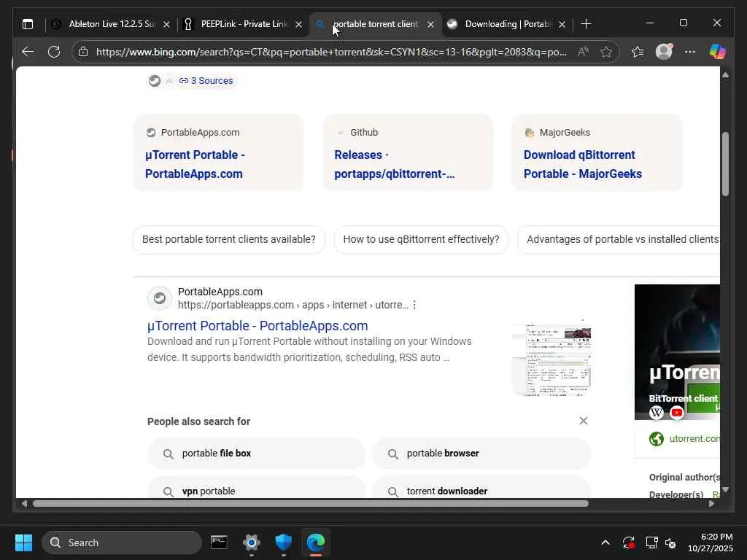747x560 pixels.
Task: Open the browser profile avatar
Action: pyautogui.click(x=664, y=52)
